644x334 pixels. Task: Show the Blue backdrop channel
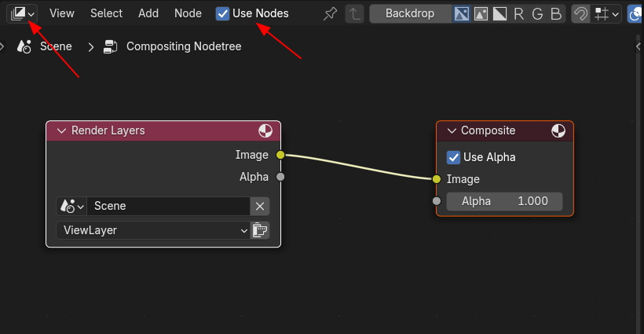[556, 13]
